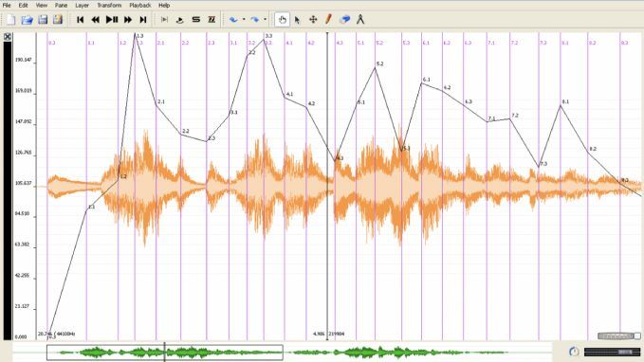This screenshot has height=362, width=644.
Task: Open the View menu
Action: [x=42, y=6]
